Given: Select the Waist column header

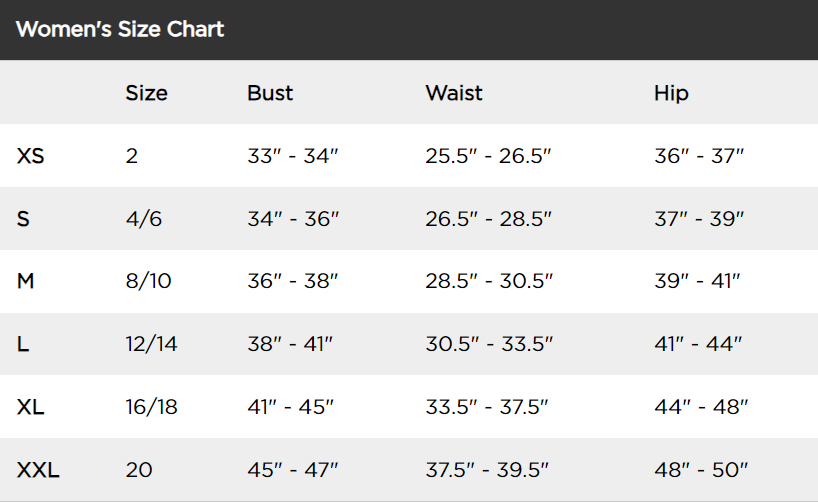Looking at the screenshot, I should [454, 93].
